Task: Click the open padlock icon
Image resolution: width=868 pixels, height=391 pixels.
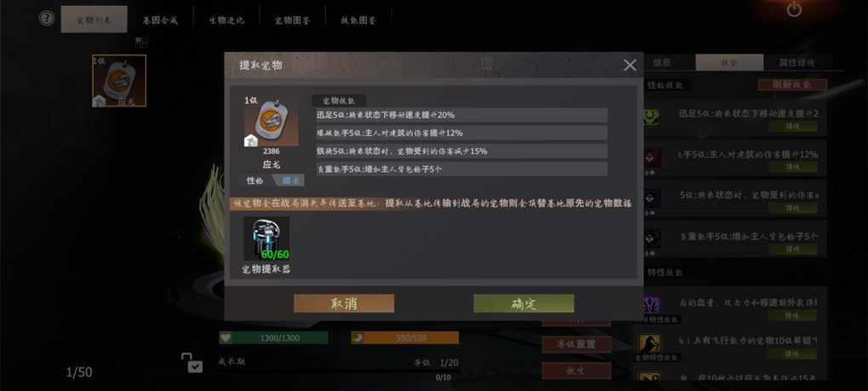Action: click(x=187, y=357)
